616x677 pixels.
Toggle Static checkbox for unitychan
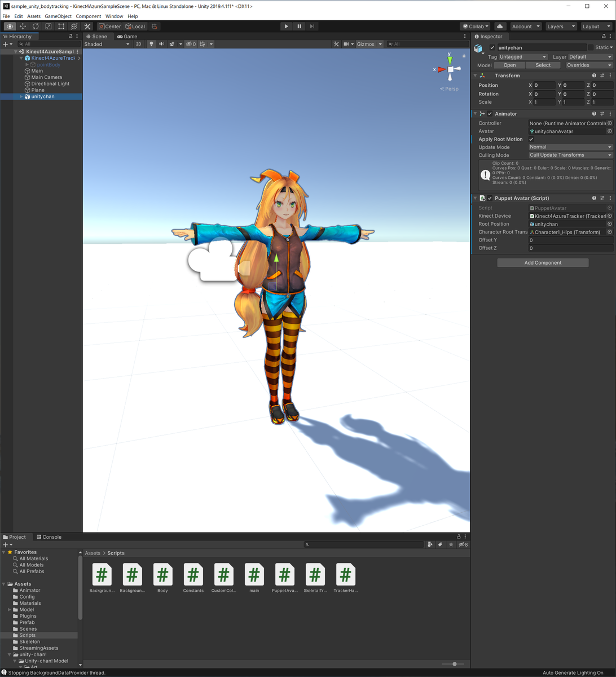click(591, 48)
